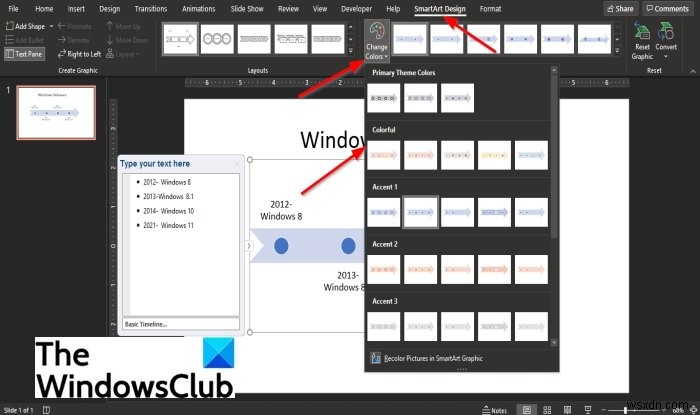Image resolution: width=700 pixels, height=415 pixels.
Task: Select last Accent 3 color option
Action: (531, 327)
